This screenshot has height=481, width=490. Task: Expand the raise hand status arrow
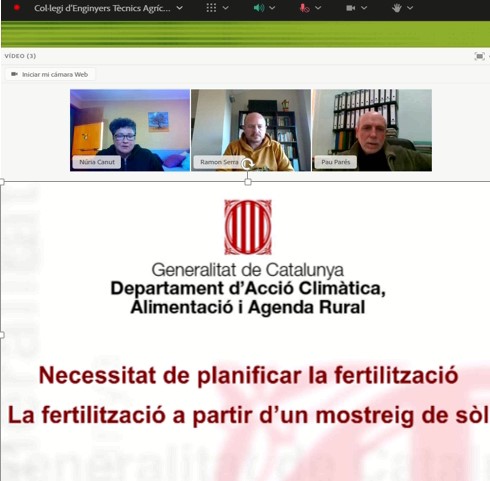[x=410, y=8]
